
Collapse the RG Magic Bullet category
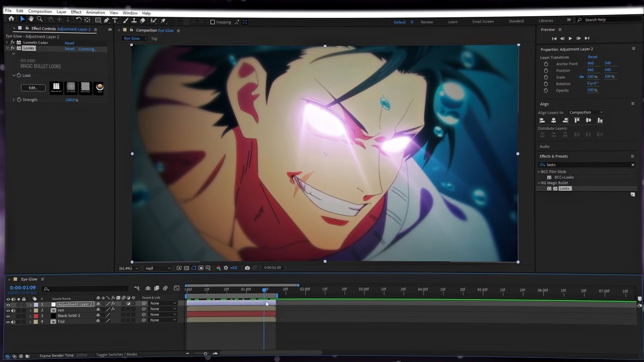click(539, 183)
